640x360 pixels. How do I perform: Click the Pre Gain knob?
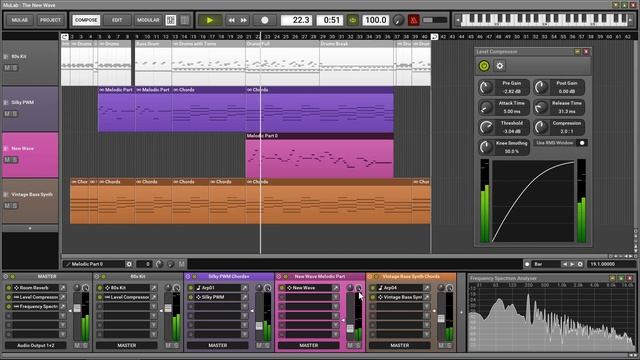pos(486,87)
